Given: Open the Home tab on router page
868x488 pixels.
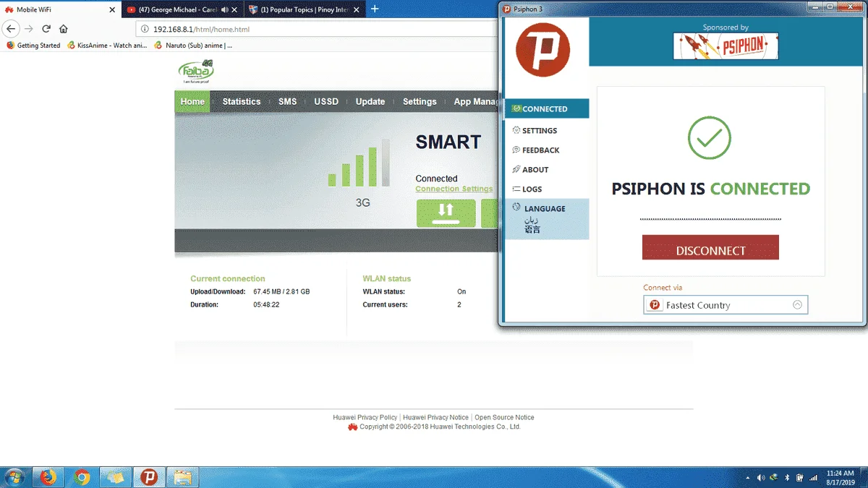Looking at the screenshot, I should click(192, 101).
